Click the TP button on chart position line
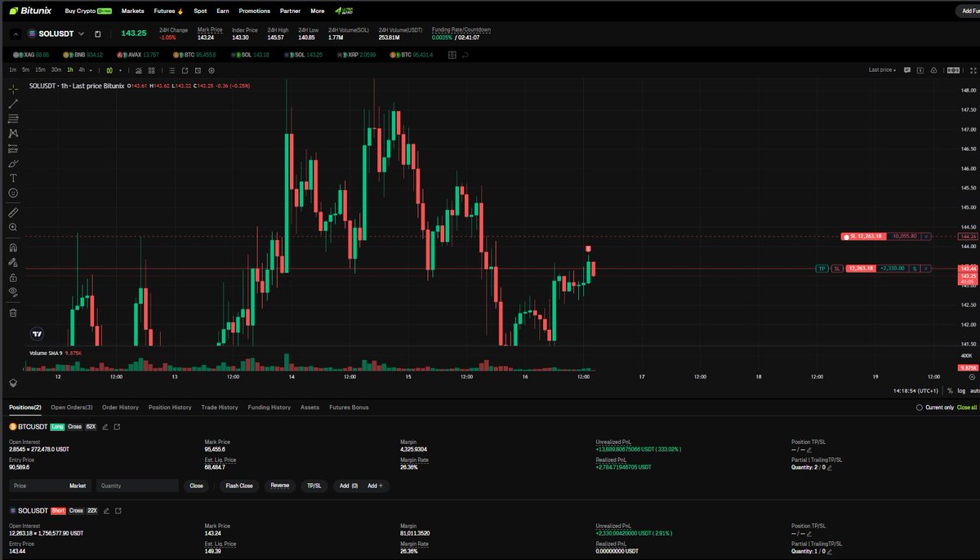The image size is (980, 560). [822, 269]
